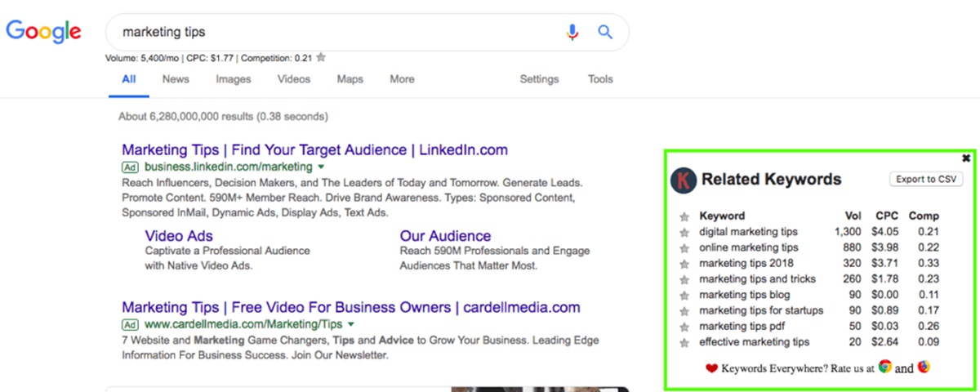This screenshot has height=392, width=980.
Task: Star the 'digital marketing tips' keyword
Action: 684,232
